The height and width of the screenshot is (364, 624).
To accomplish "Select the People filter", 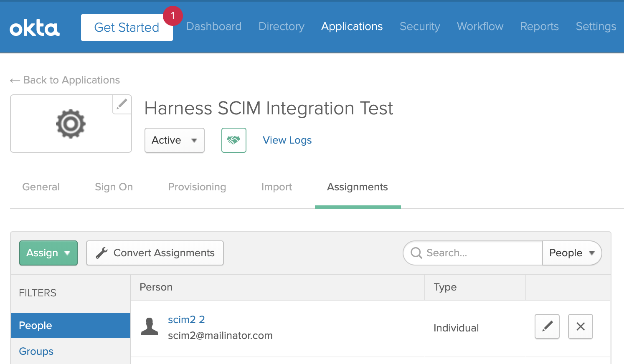I will pos(71,326).
